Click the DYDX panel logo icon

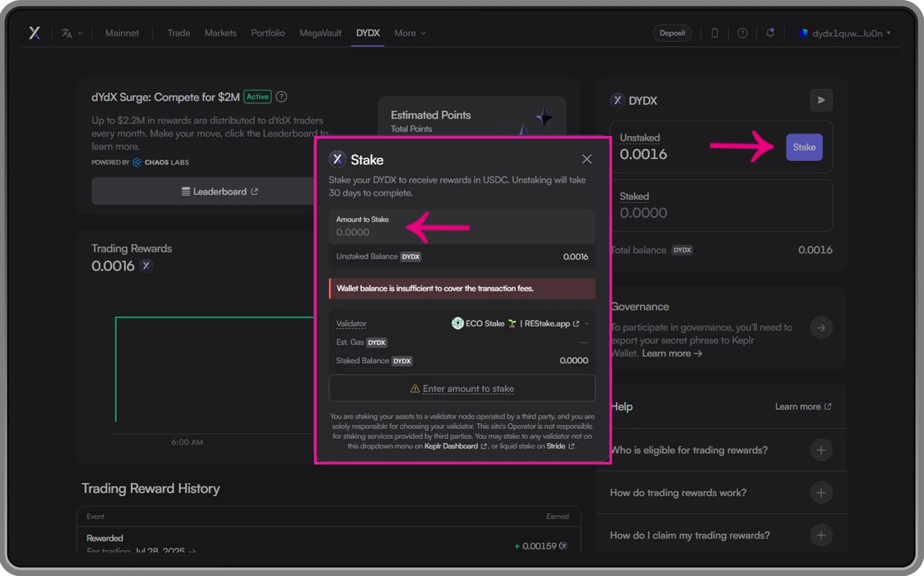pyautogui.click(x=617, y=100)
